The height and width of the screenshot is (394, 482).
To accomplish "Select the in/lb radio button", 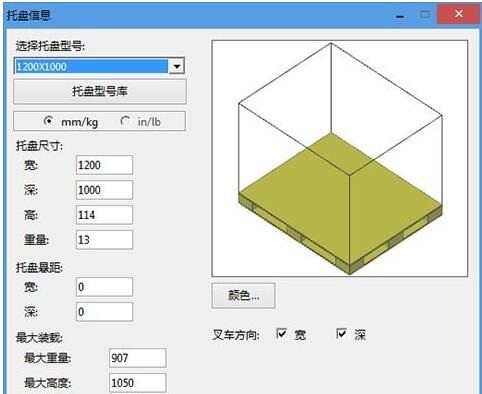I will pos(125,121).
